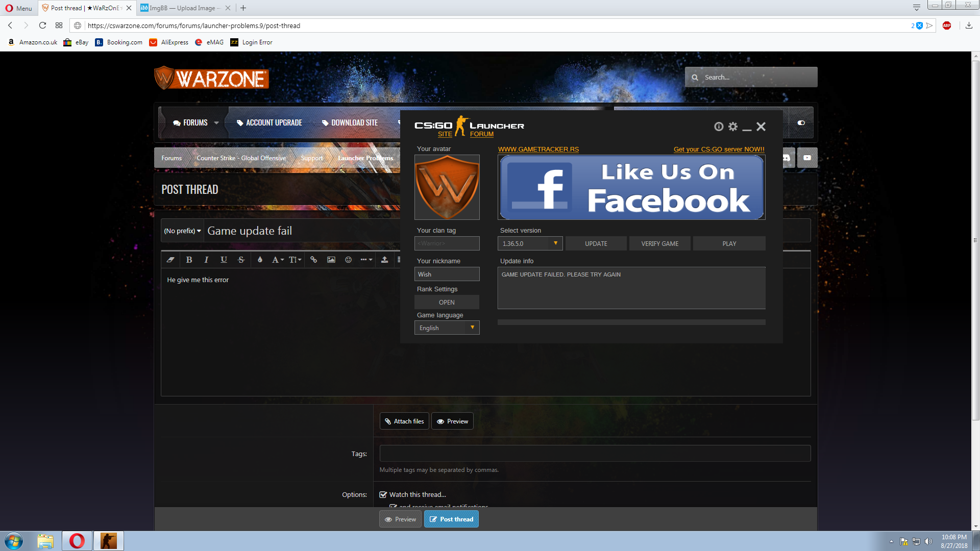Click the thread title field
980x551 pixels.
click(303, 231)
